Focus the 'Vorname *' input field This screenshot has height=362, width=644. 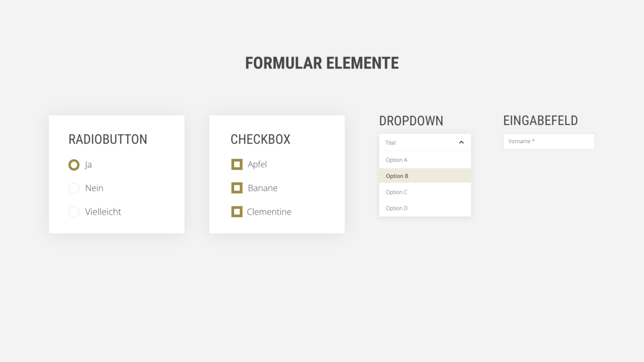pyautogui.click(x=548, y=142)
